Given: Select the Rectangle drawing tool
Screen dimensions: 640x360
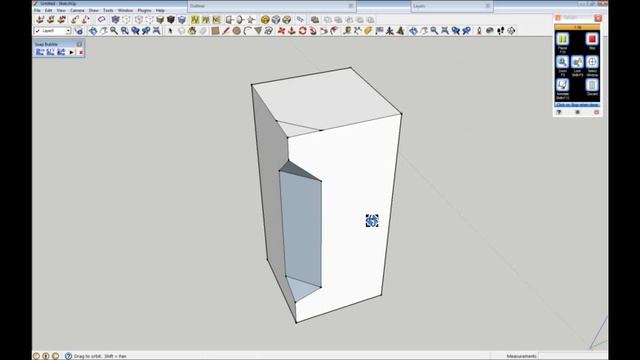Looking at the screenshot, I should 215,31.
